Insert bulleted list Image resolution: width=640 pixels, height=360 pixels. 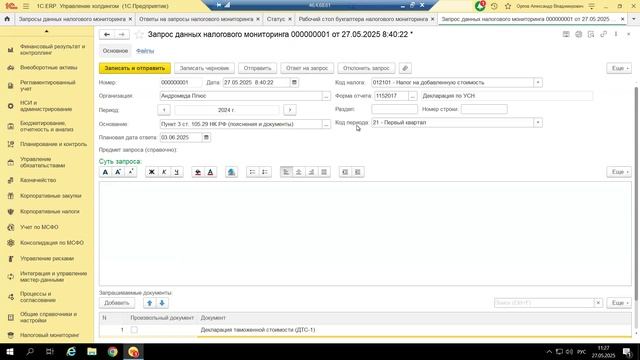(x=252, y=172)
